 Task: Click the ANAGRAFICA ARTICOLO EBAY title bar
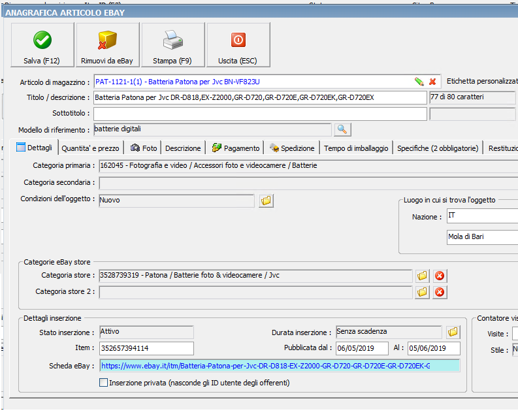point(261,12)
